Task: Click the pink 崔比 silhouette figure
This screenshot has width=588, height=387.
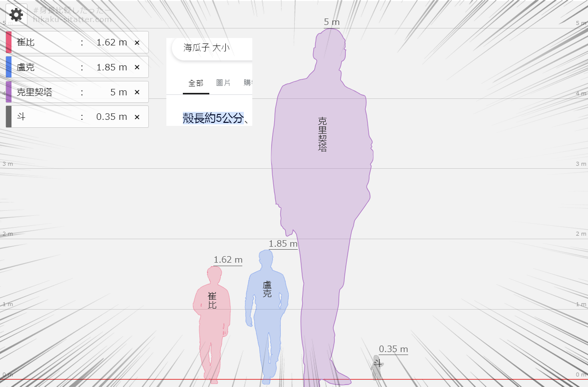Action: pos(212,325)
